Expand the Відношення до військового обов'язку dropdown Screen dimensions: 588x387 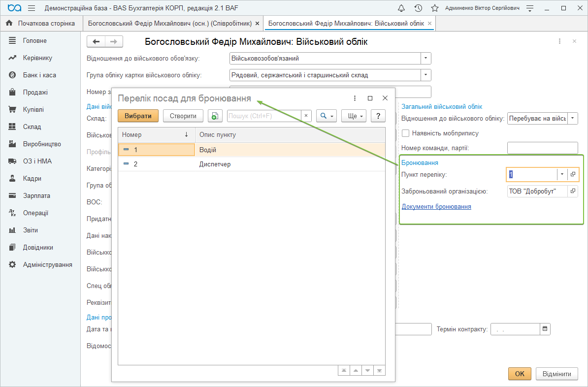click(425, 58)
